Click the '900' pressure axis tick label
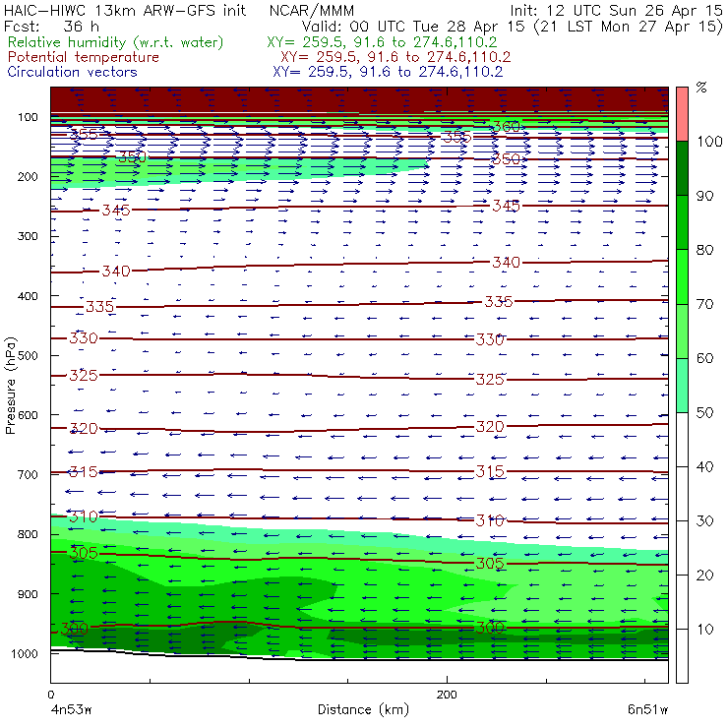Screen dimensions: 728x728 coord(28,594)
